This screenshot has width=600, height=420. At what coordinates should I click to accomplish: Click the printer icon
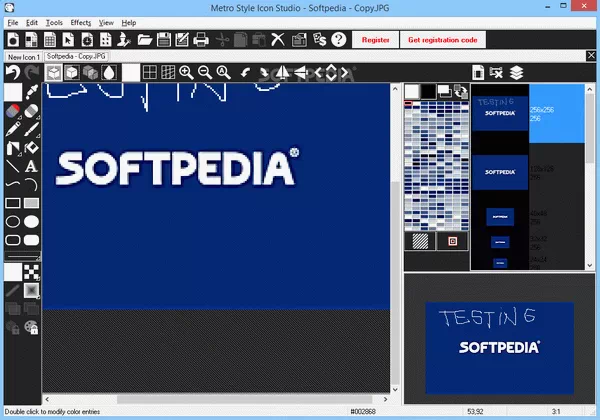201,40
